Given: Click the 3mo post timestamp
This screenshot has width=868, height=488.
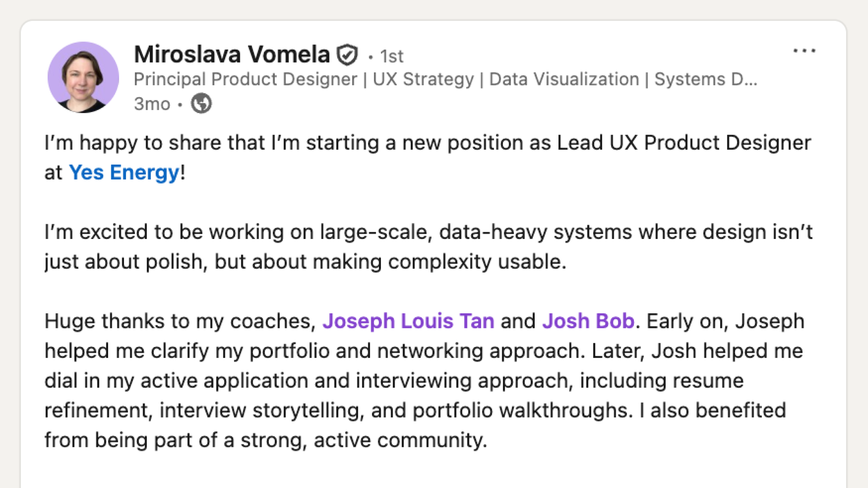Looking at the screenshot, I should coord(152,104).
